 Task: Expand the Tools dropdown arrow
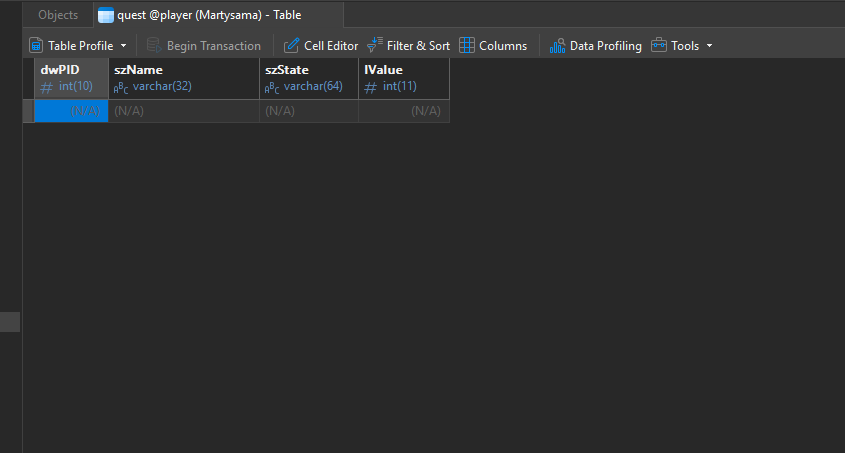(709, 46)
